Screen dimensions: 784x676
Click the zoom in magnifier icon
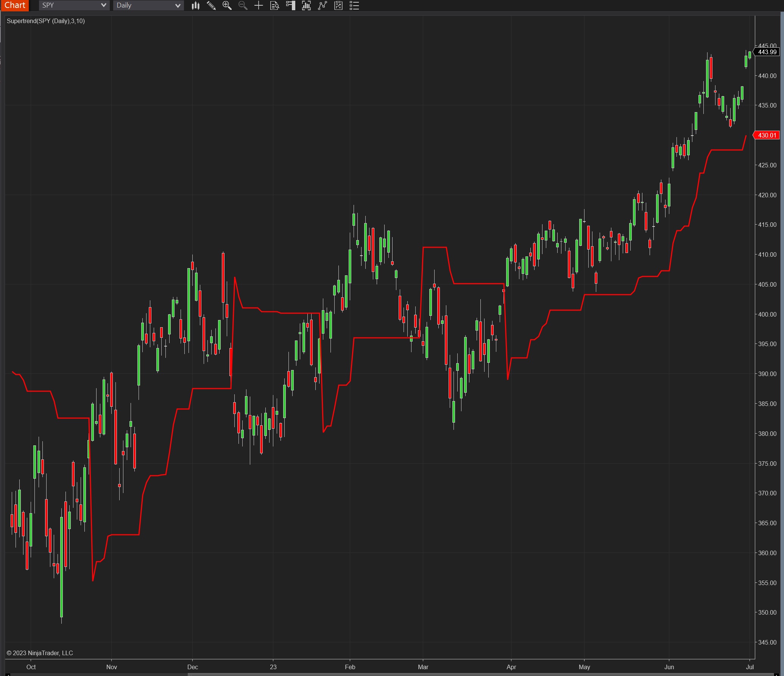pyautogui.click(x=227, y=6)
